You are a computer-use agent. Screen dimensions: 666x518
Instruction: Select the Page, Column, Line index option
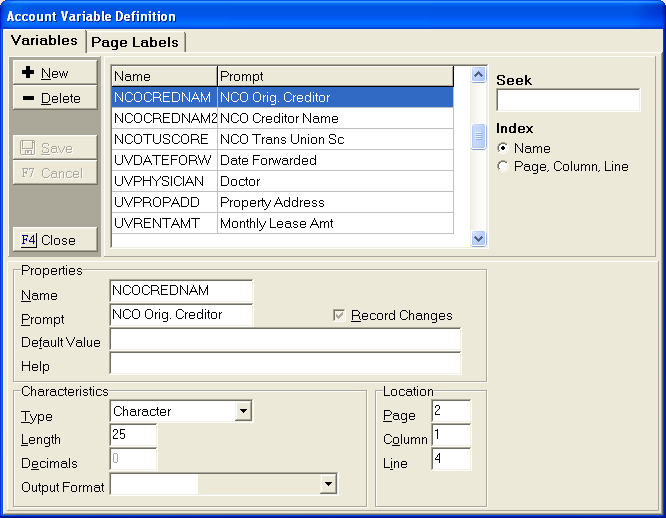coord(503,166)
